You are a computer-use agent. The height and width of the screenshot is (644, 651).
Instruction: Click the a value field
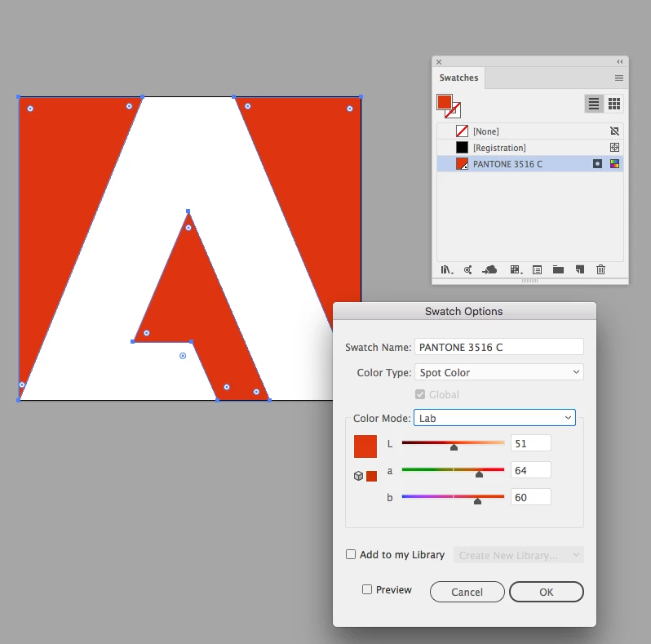(531, 470)
